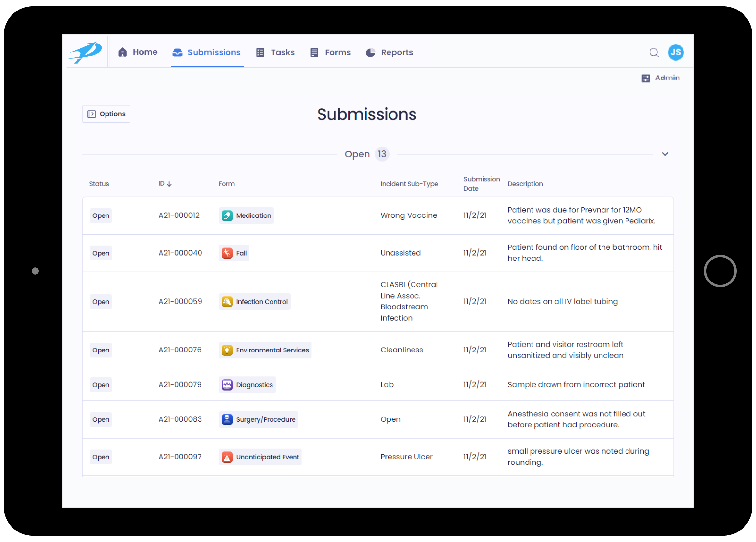
Task: Click the Fall form icon
Action: click(x=227, y=253)
